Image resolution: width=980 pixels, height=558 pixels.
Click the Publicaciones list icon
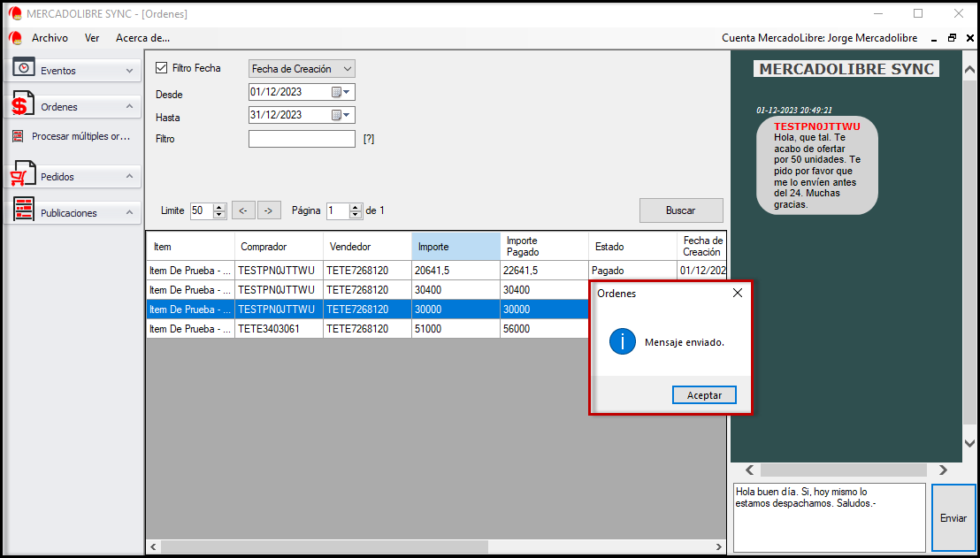(24, 210)
